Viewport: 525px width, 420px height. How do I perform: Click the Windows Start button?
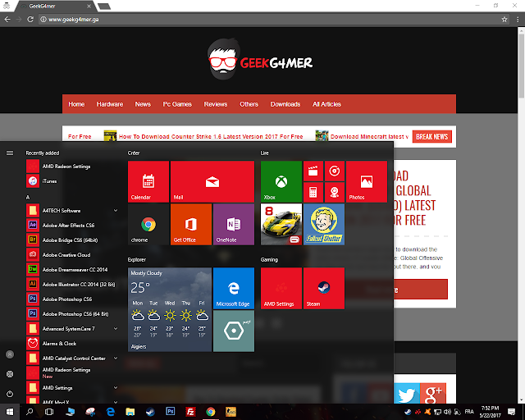point(10,412)
